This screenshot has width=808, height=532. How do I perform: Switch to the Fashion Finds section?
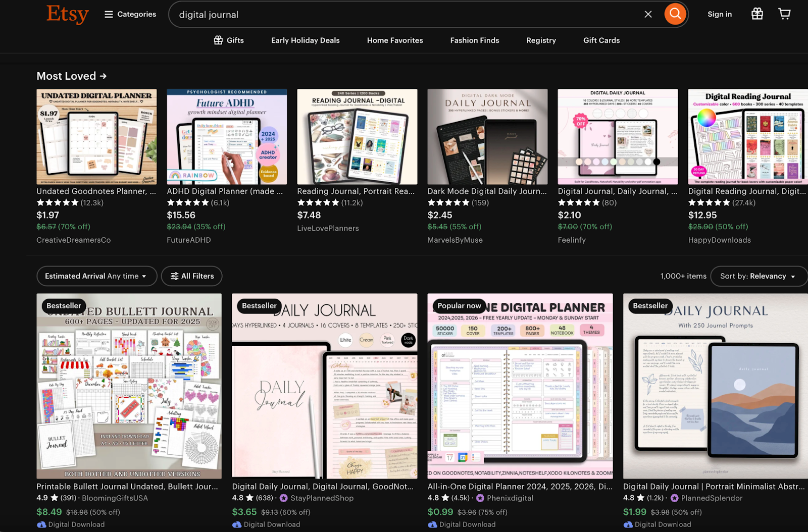pos(474,40)
